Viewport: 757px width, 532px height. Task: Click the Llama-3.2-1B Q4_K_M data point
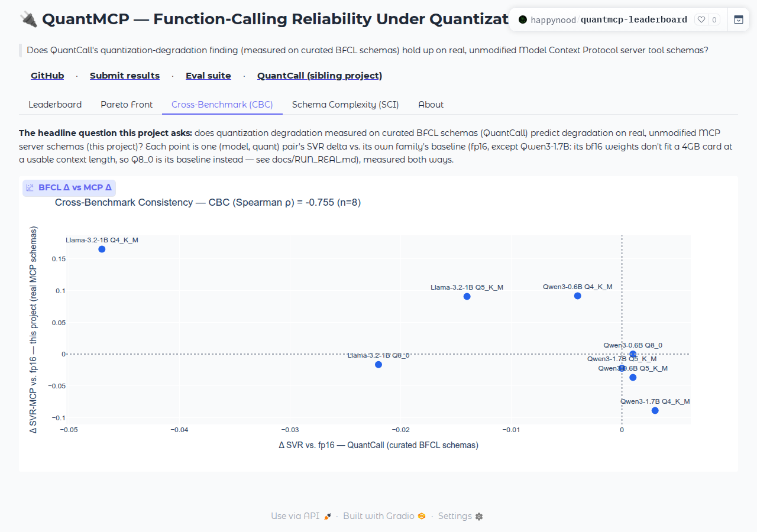pyautogui.click(x=102, y=249)
